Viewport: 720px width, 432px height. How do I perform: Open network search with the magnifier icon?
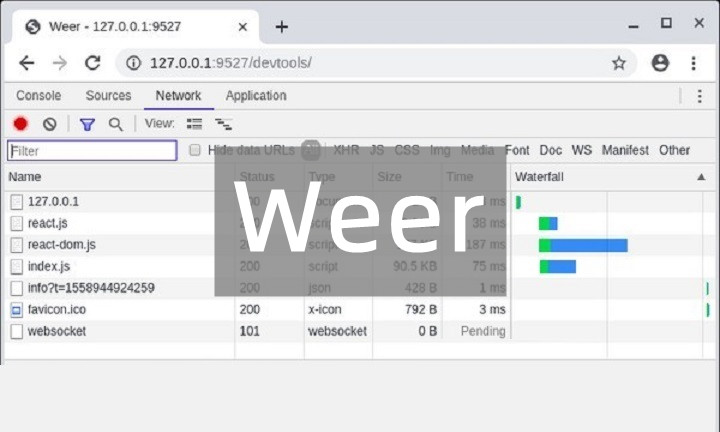[x=116, y=124]
